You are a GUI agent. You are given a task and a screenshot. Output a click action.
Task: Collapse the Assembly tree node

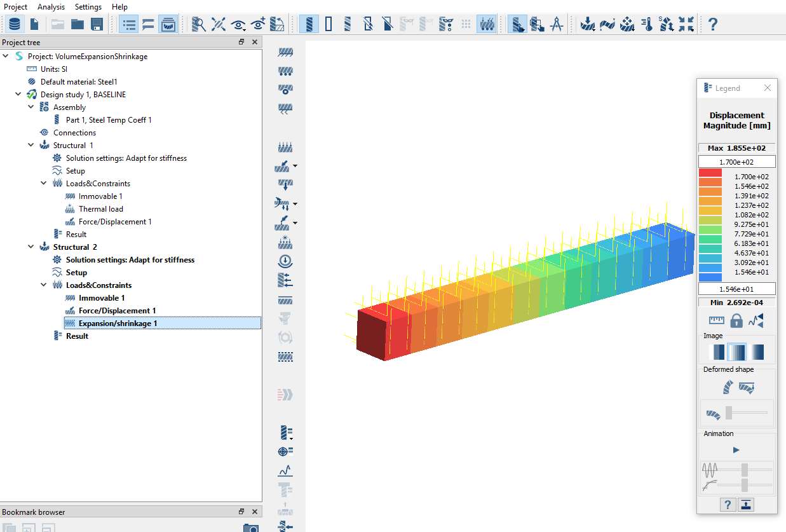(31, 107)
